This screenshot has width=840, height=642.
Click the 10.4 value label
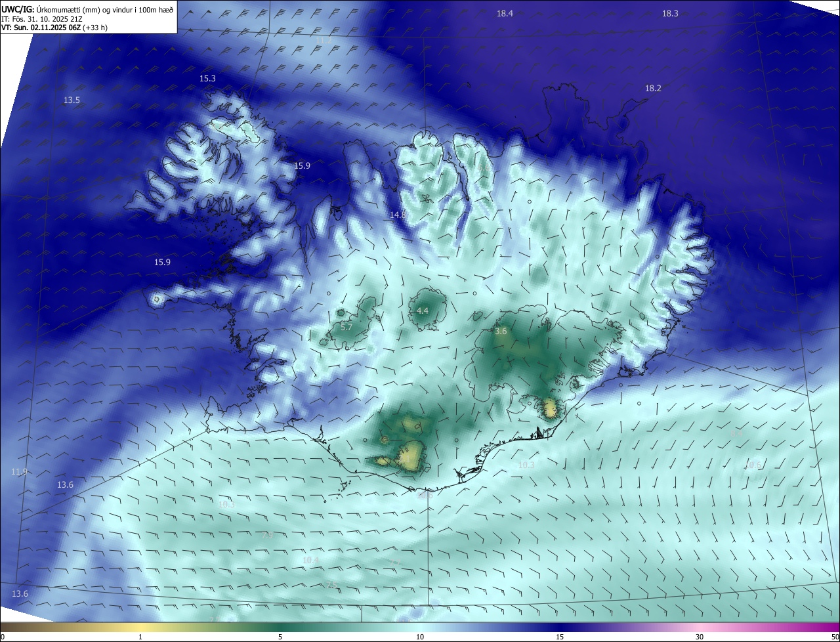311,560
